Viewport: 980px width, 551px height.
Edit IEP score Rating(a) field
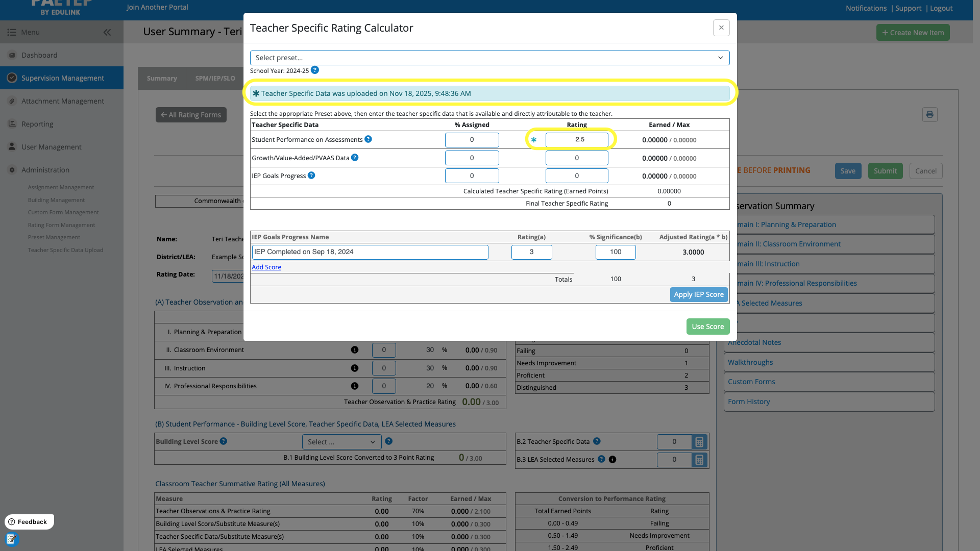531,252
